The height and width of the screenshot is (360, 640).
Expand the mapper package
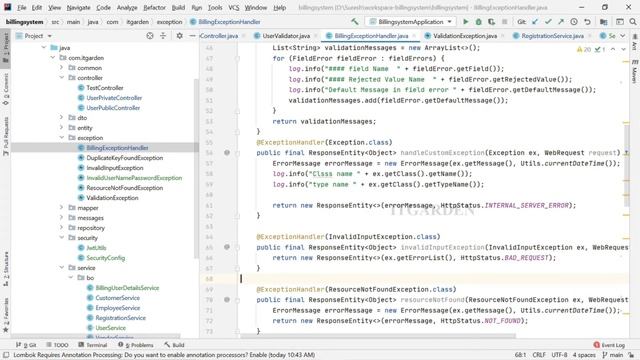62,208
